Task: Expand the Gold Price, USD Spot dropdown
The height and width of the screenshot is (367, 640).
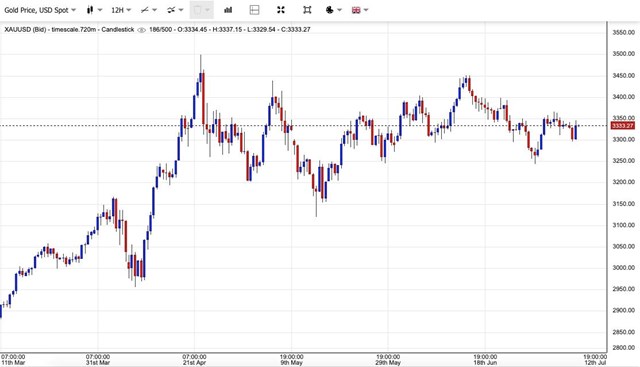Action: (40, 10)
